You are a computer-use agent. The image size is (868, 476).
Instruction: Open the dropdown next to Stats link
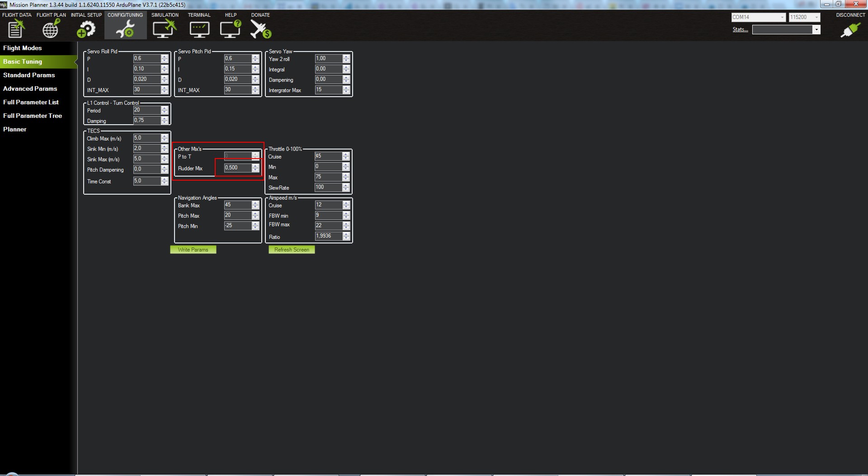coord(816,30)
